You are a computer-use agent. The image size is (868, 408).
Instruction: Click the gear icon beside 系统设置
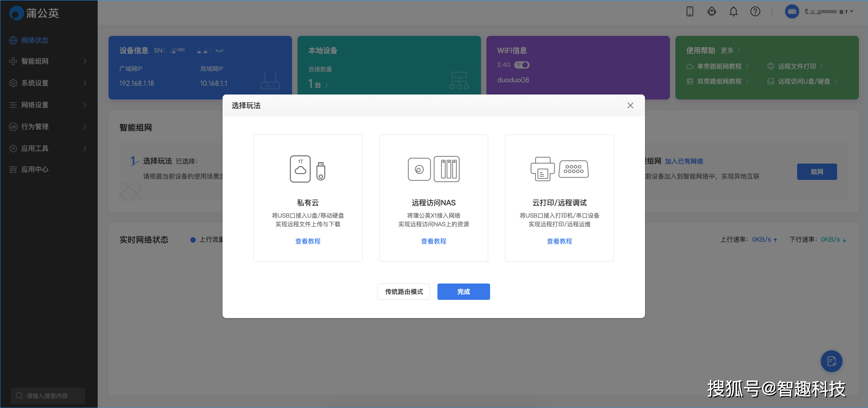point(13,83)
